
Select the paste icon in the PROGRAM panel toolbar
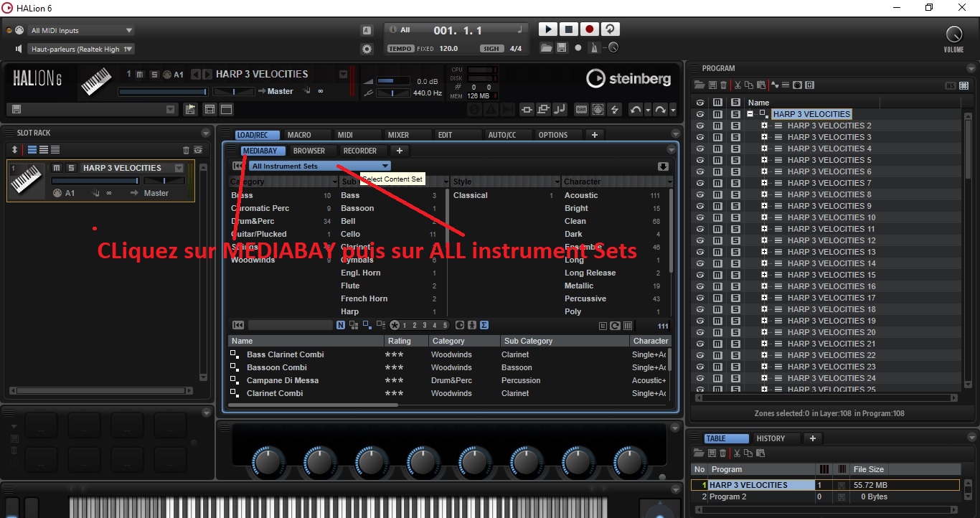(x=760, y=85)
